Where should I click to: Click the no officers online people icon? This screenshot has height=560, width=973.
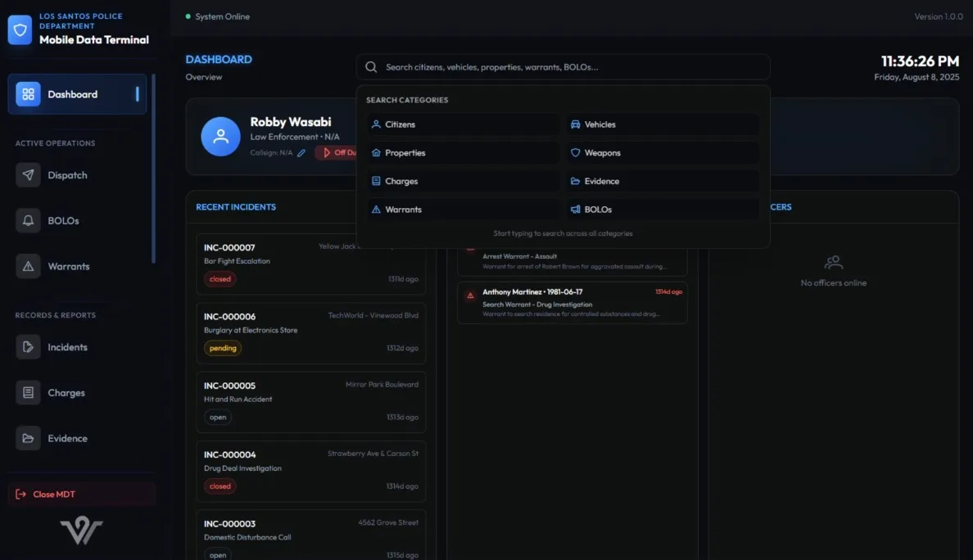pos(834,262)
